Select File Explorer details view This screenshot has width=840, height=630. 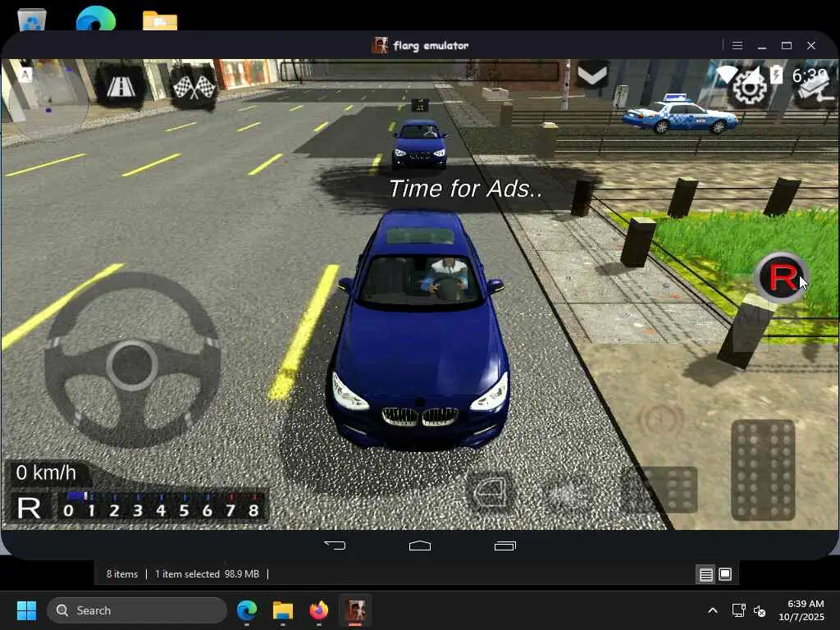click(x=706, y=575)
